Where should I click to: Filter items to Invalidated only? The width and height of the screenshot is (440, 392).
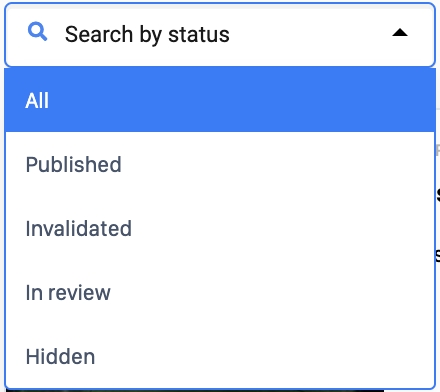point(220,228)
